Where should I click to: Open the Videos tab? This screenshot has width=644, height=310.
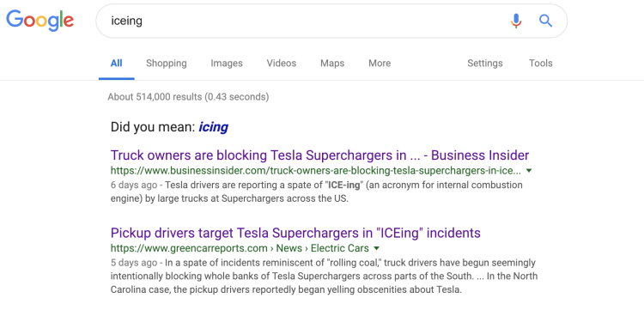click(282, 64)
